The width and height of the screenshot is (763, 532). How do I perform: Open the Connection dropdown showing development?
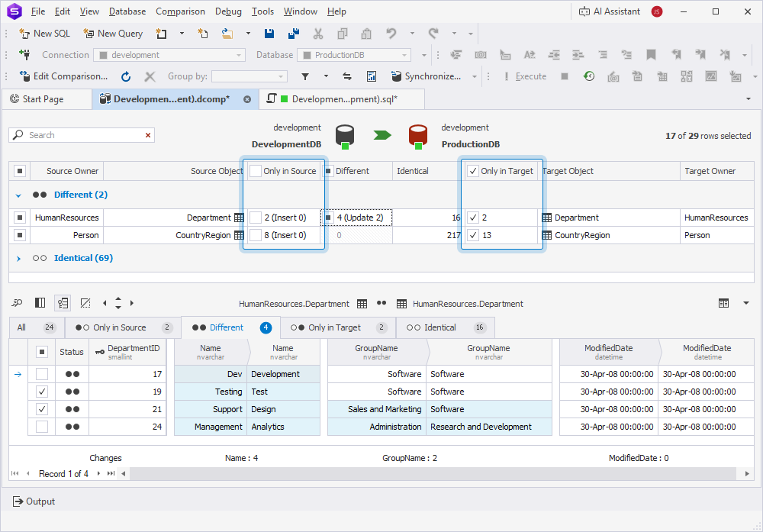point(169,55)
